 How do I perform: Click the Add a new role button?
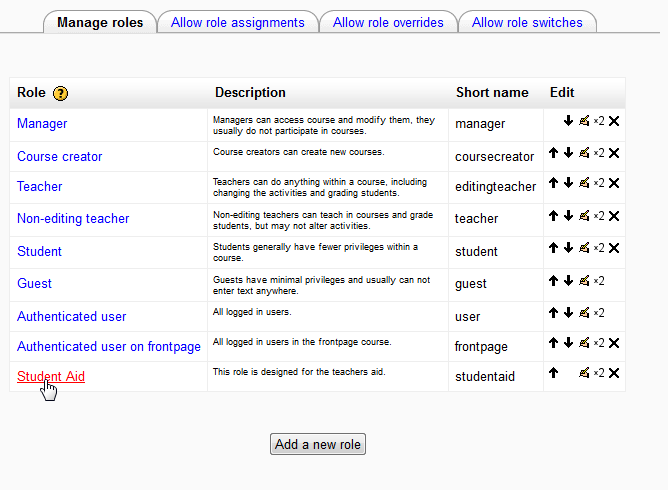click(318, 444)
